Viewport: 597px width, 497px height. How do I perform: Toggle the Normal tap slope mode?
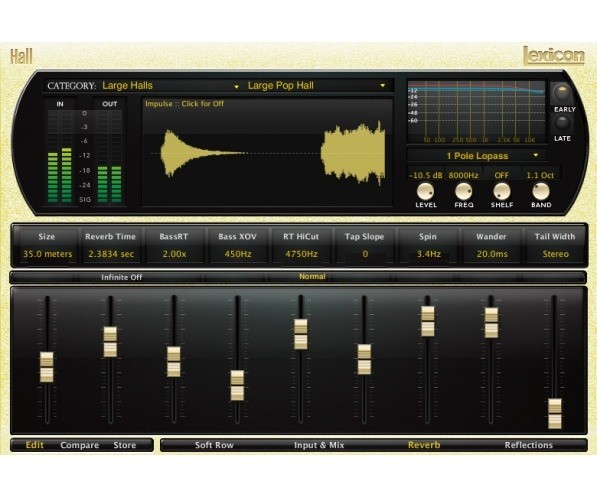pos(312,276)
